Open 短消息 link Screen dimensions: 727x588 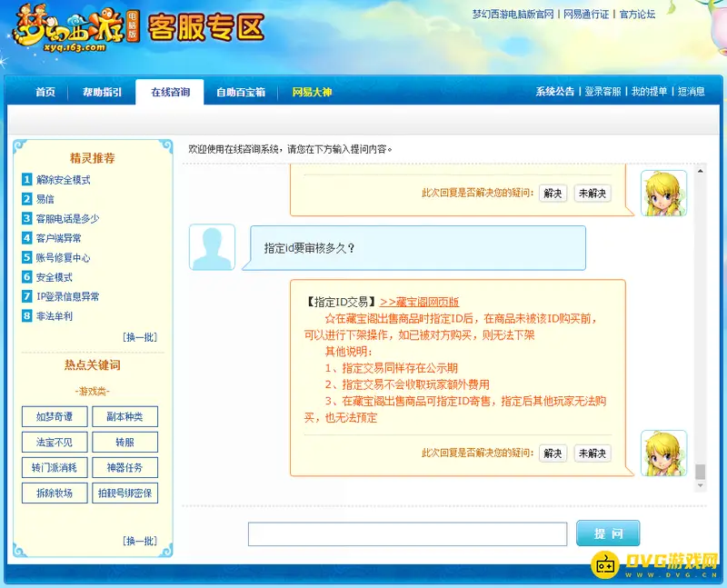(691, 92)
